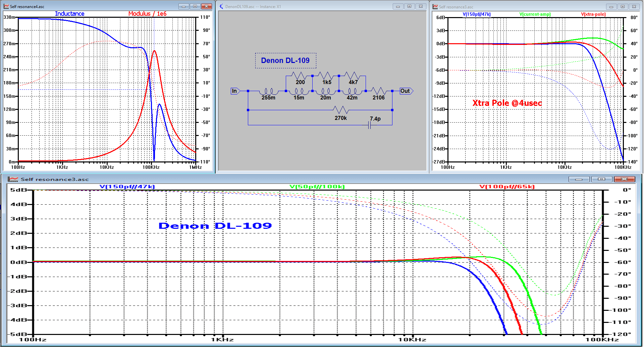The image size is (644, 347).
Task: Click the Self resonance4.asc title bar
Action: (x=107, y=6)
